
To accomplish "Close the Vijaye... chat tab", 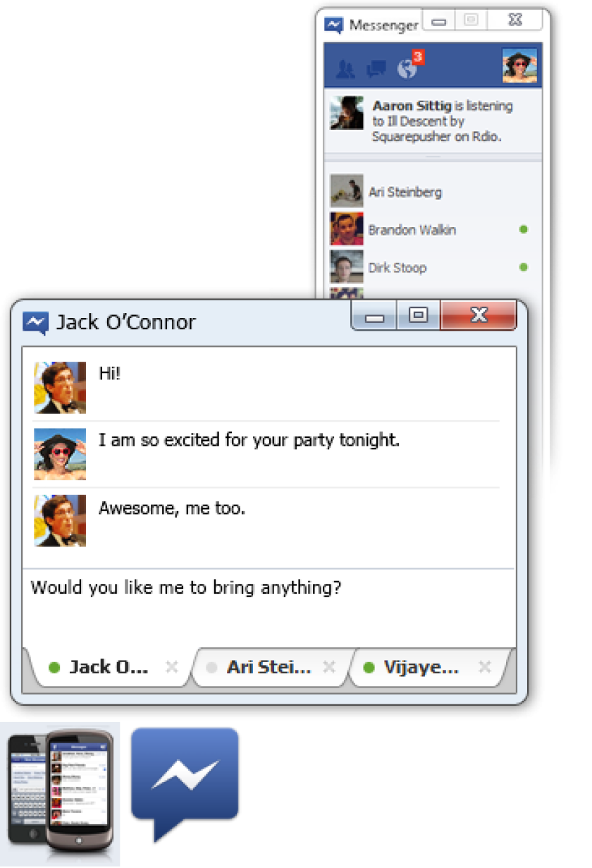I will pyautogui.click(x=484, y=667).
